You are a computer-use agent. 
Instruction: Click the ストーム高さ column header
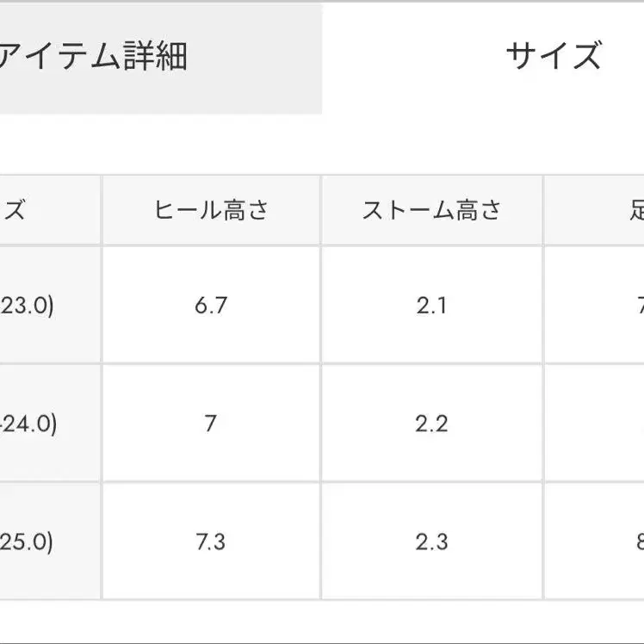tap(431, 210)
